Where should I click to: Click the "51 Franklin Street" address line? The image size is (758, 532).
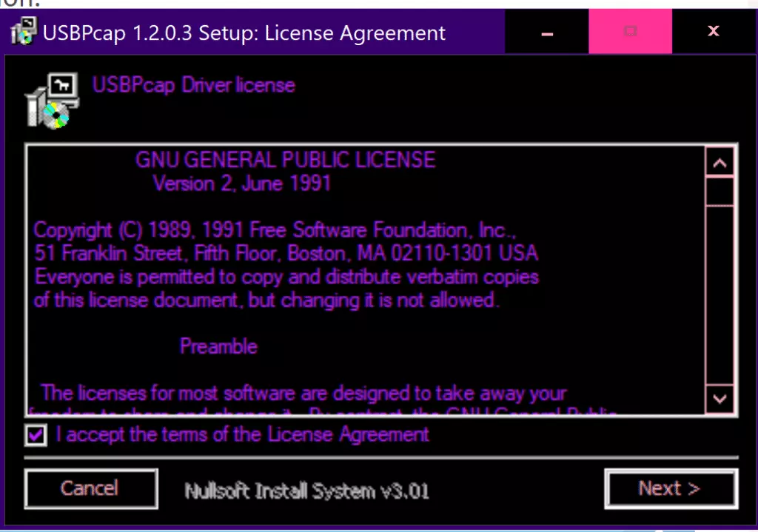(286, 253)
